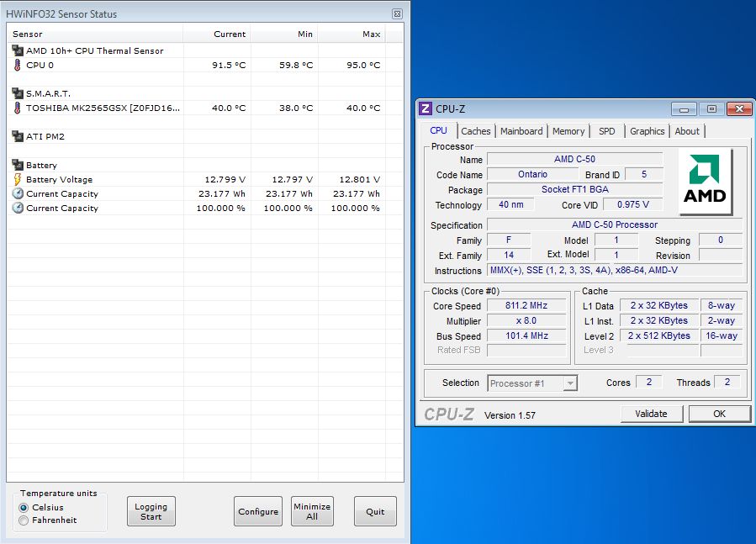
Task: Click the CPU-Z maximize button
Action: (711, 109)
